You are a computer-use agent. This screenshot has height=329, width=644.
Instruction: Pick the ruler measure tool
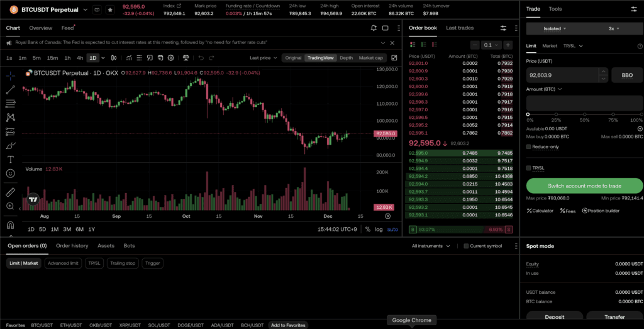[11, 192]
